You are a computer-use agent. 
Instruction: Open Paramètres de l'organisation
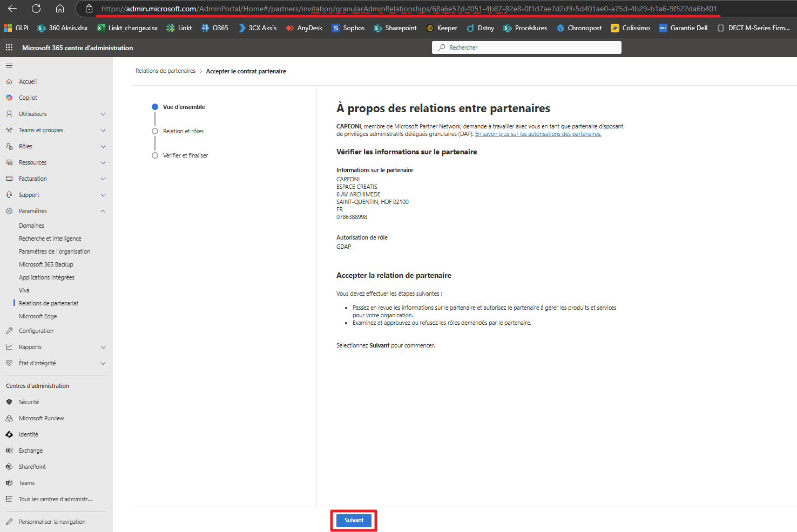[x=55, y=251]
